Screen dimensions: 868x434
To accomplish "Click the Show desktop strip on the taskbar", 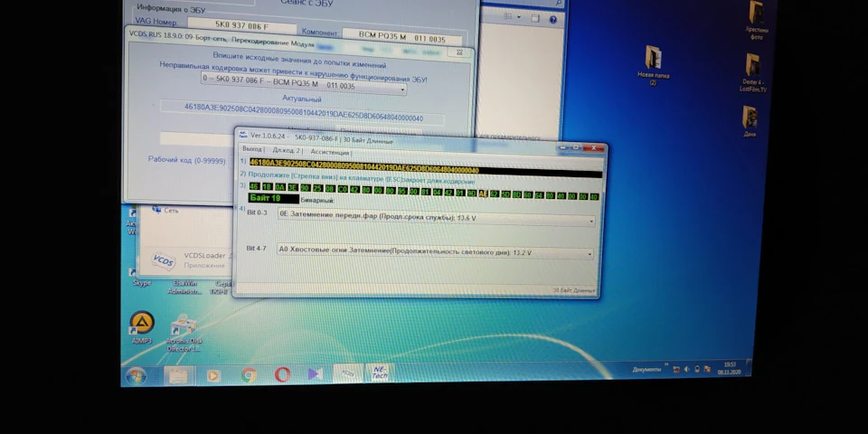I will click(x=749, y=367).
